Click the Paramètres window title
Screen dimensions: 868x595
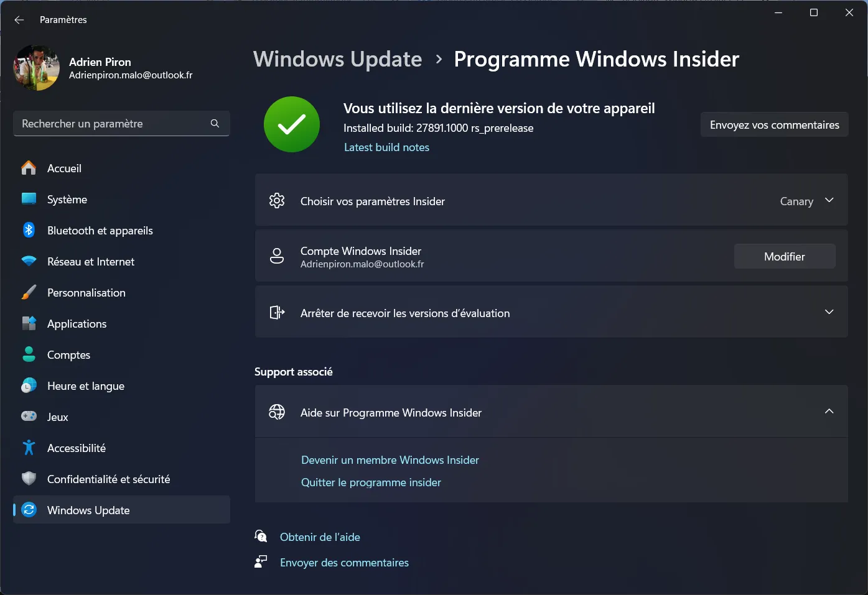pyautogui.click(x=63, y=20)
